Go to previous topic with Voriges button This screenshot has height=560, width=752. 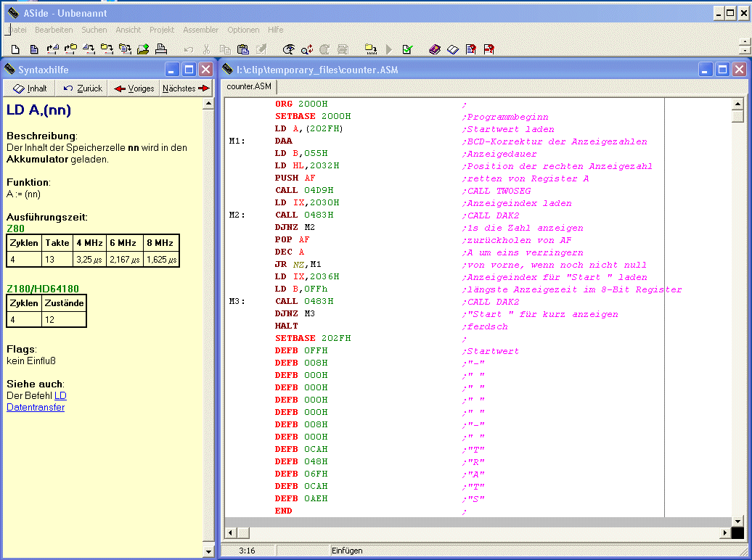(134, 88)
